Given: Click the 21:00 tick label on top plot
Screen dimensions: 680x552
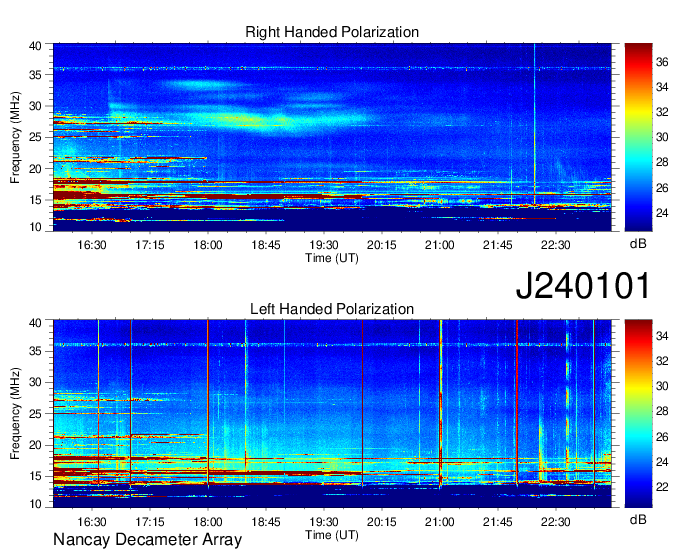Looking at the screenshot, I should pos(440,245).
